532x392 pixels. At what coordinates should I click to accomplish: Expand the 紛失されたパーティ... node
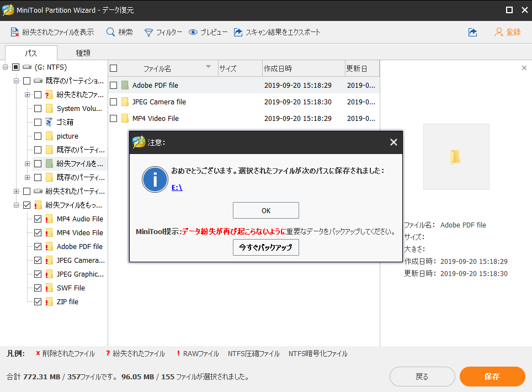(x=16, y=191)
